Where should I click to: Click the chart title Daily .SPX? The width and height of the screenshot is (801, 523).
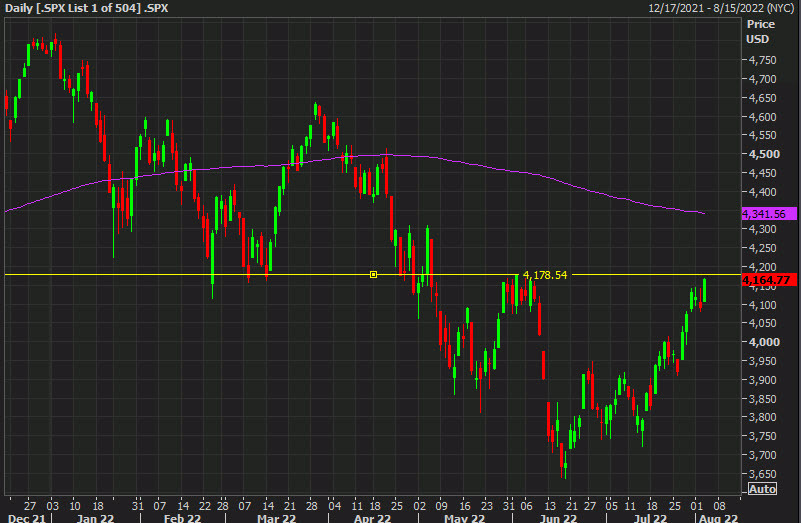click(x=86, y=8)
